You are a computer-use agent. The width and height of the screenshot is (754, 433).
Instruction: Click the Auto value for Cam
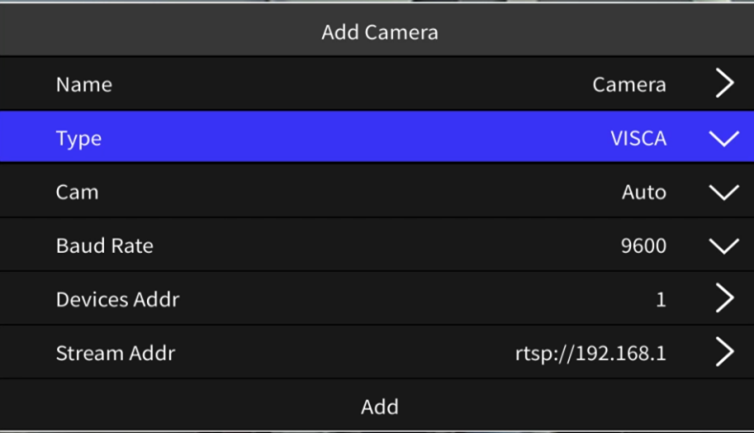tap(644, 193)
